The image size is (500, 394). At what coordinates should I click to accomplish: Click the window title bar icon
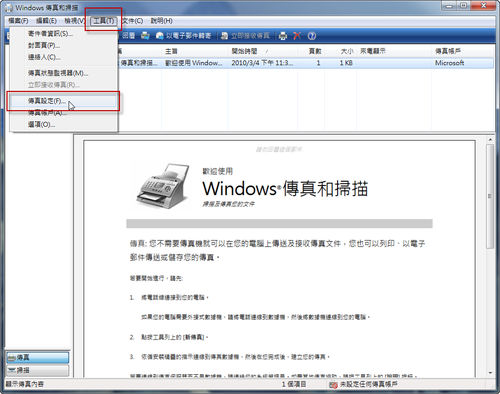click(x=9, y=8)
